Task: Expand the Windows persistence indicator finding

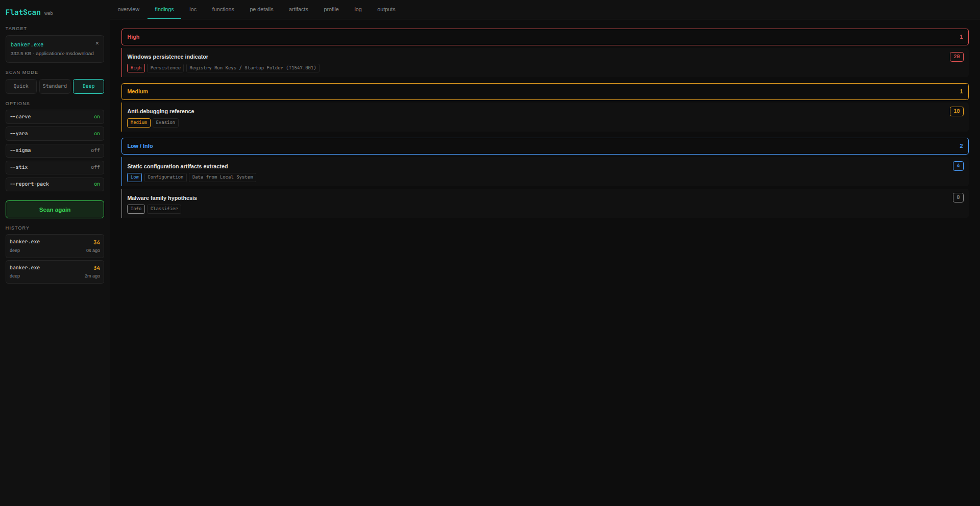Action: (545, 62)
